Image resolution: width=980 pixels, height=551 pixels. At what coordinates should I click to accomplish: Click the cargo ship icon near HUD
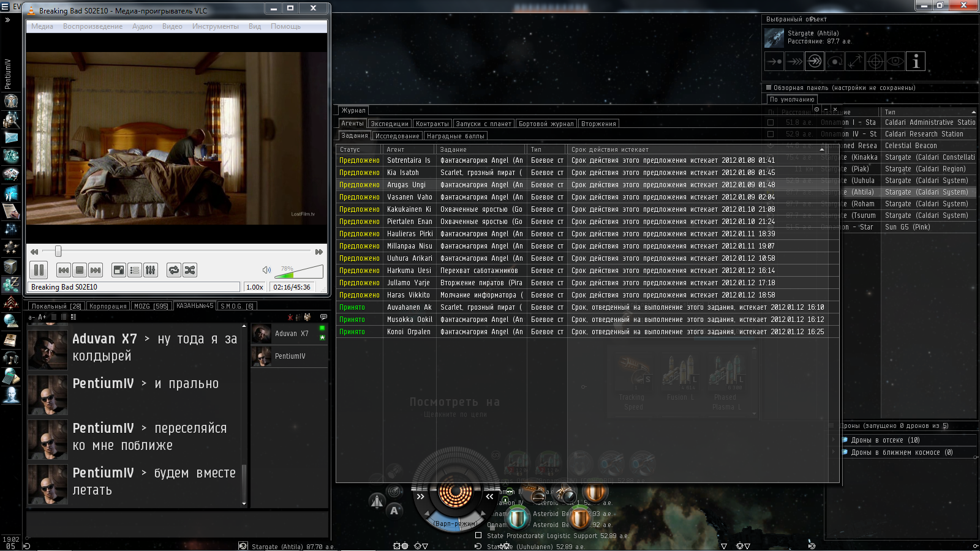point(377,501)
